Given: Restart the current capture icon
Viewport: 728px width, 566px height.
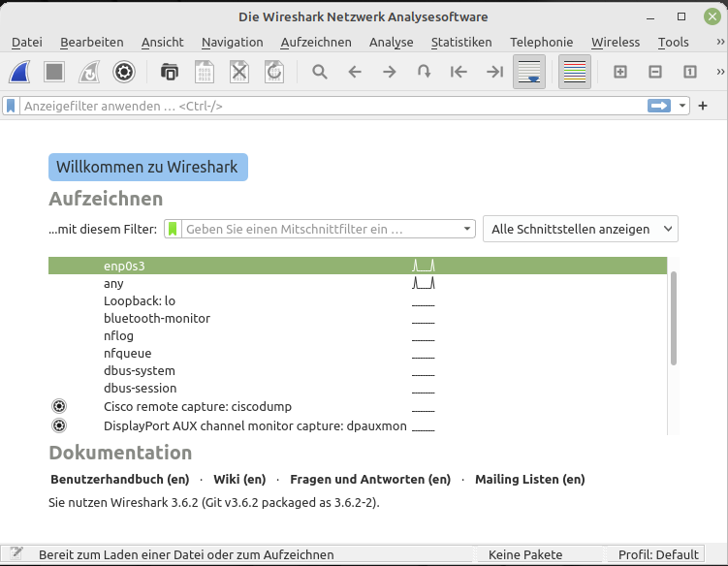Looking at the screenshot, I should coord(89,72).
